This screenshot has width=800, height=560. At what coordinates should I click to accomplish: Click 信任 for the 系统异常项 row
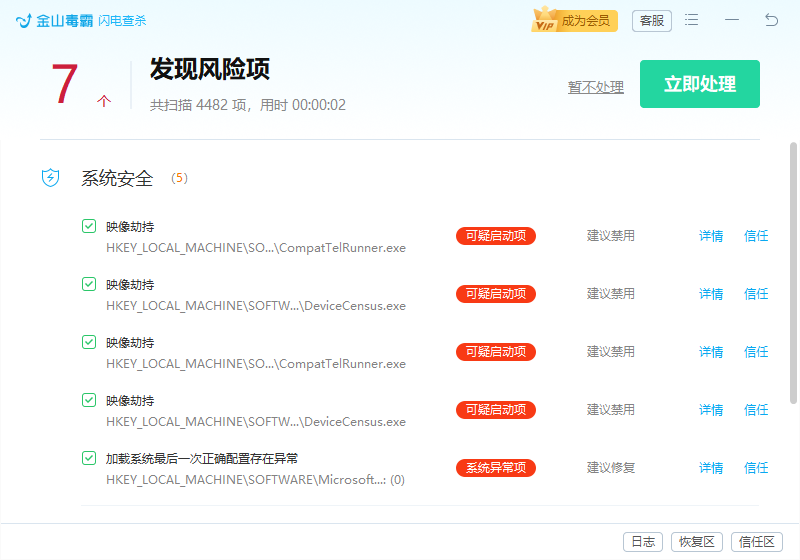click(756, 468)
